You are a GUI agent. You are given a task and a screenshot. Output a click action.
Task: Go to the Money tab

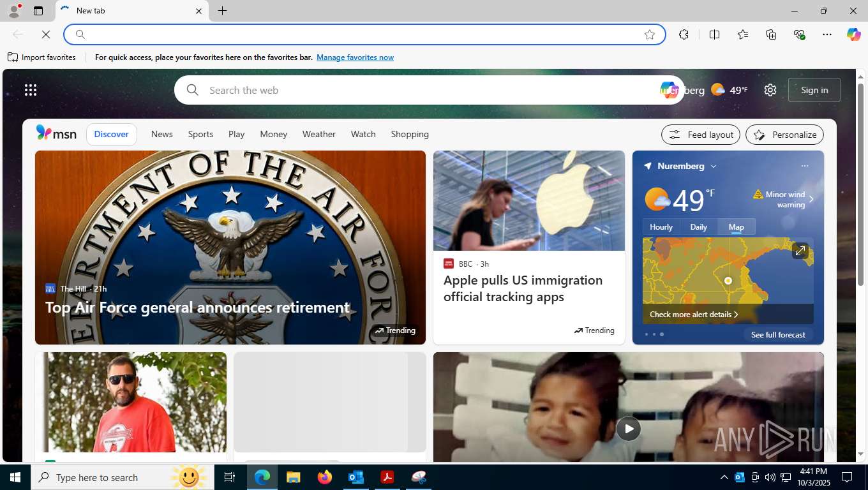click(273, 134)
